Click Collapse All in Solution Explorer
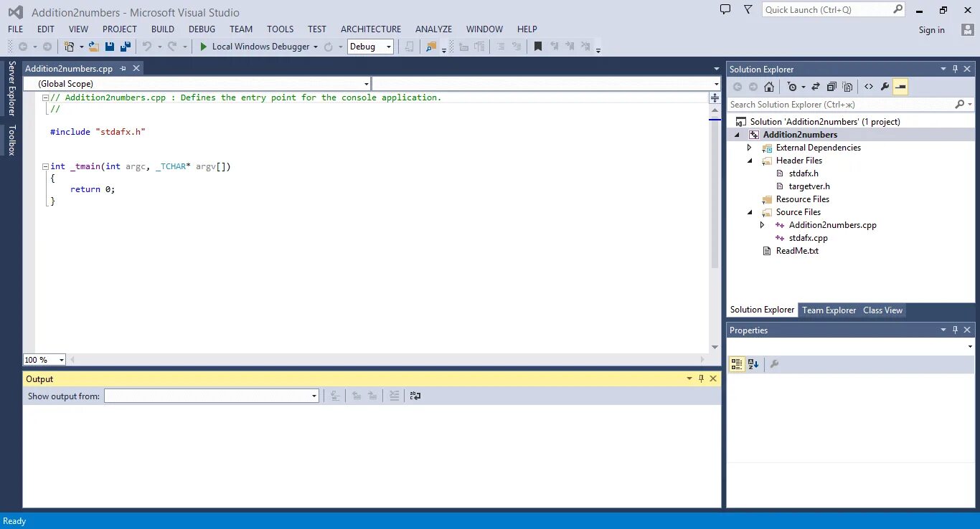Screen dimensions: 980x529 click(x=831, y=87)
